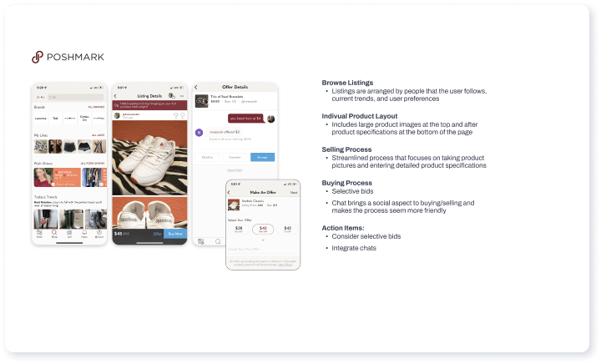
Task: Click the 'Consider selective bids' bullet
Action: (366, 236)
